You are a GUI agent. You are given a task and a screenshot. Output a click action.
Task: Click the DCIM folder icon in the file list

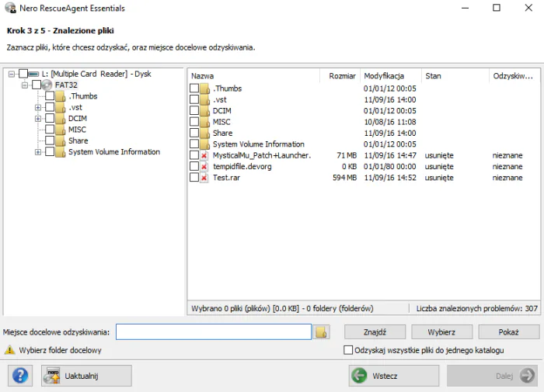point(204,110)
